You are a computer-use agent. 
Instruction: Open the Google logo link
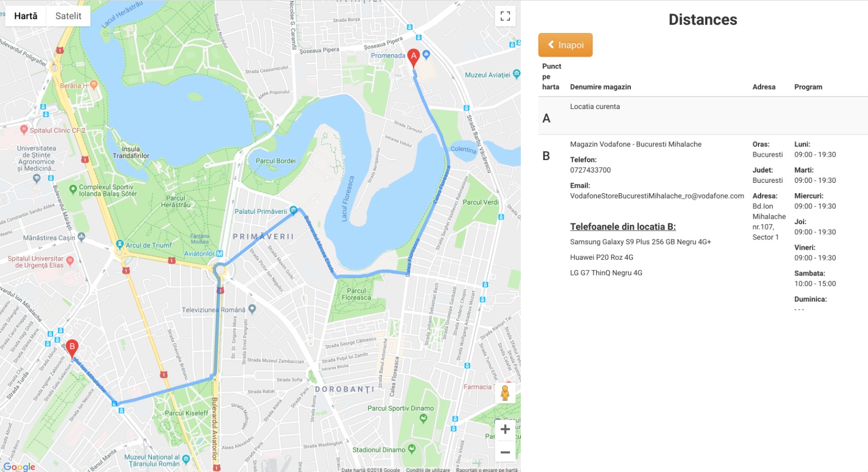tap(19, 467)
